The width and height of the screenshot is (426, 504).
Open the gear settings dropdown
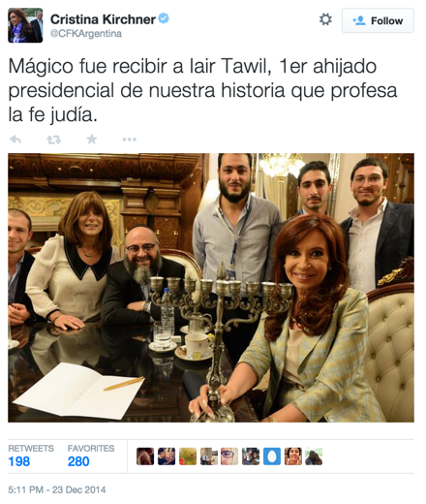[x=325, y=19]
